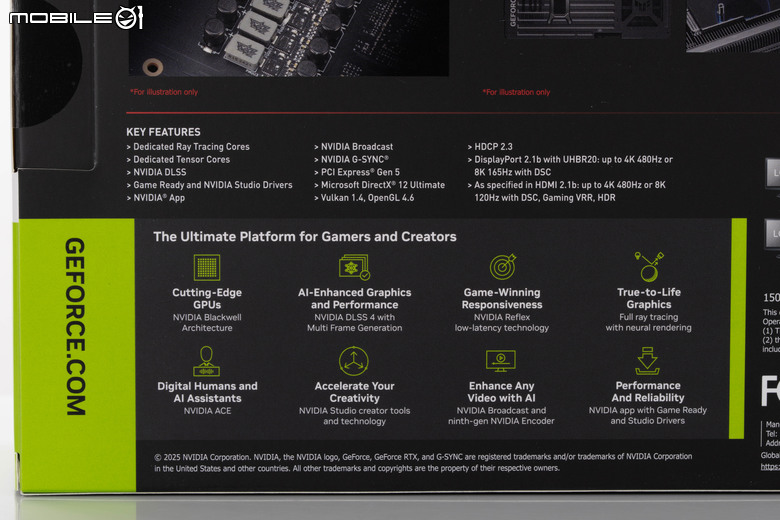Click the target icon above Game-Winning Responsiveness
The width and height of the screenshot is (780, 520).
coord(503,267)
